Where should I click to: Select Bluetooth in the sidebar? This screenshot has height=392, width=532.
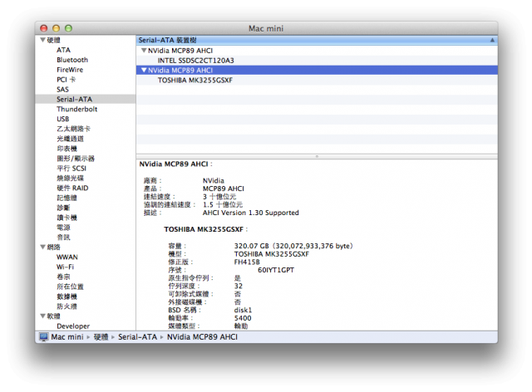click(72, 60)
